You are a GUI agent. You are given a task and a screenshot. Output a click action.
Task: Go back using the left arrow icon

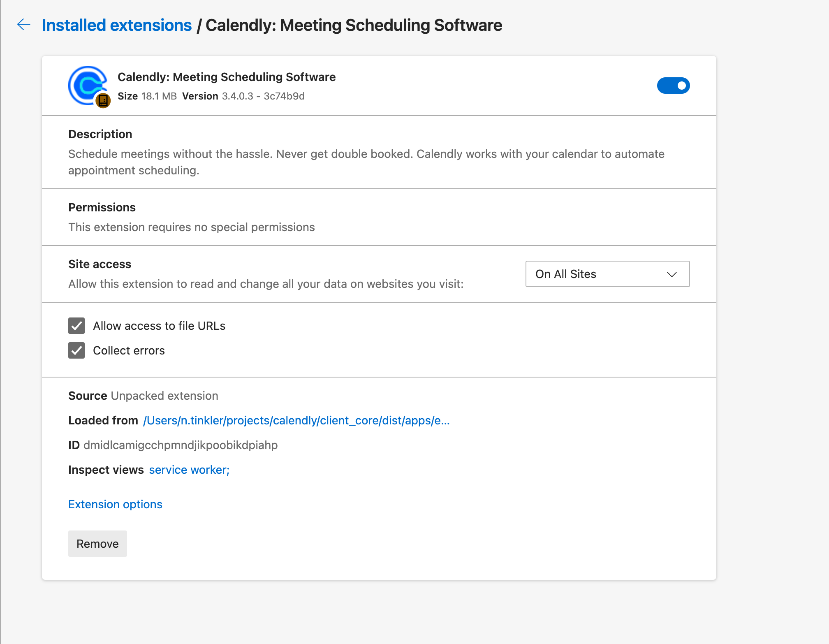click(x=24, y=25)
